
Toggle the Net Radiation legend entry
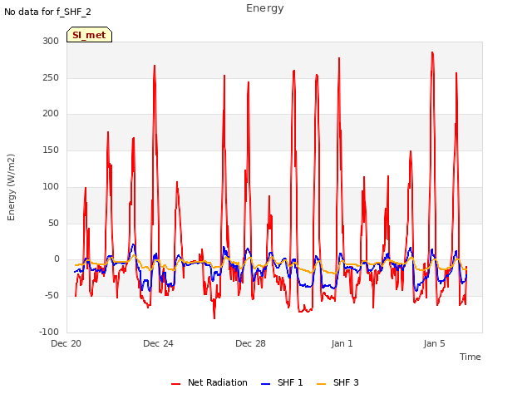(209, 382)
